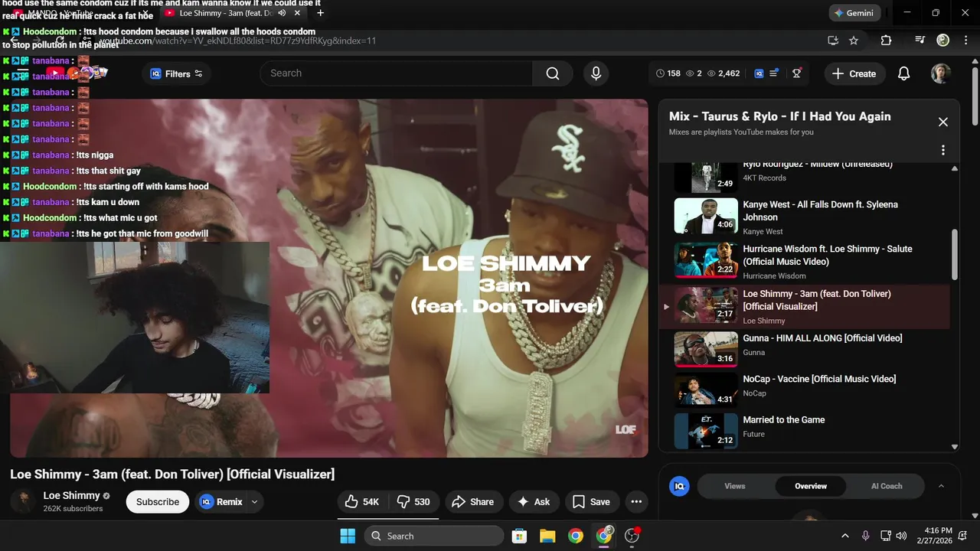The width and height of the screenshot is (980, 551).
Task: Close the Mix playlist panel
Action: pyautogui.click(x=943, y=122)
